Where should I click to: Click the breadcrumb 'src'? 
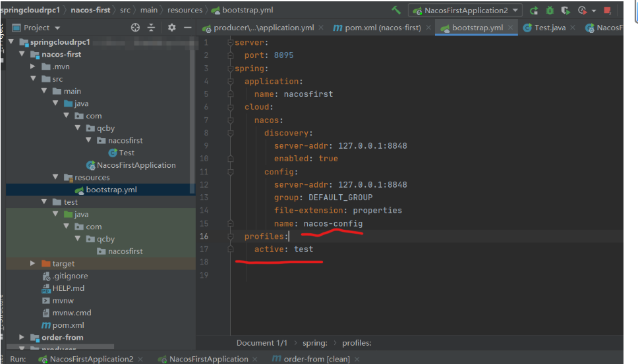tap(125, 10)
